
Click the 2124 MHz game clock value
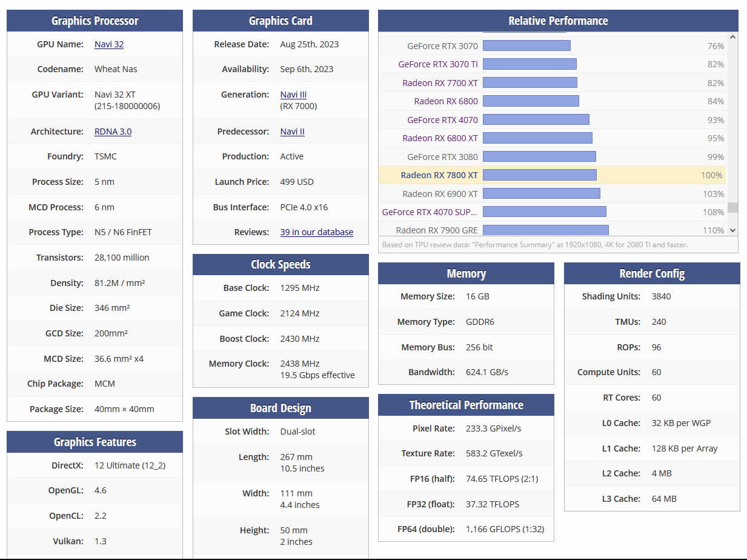[300, 313]
